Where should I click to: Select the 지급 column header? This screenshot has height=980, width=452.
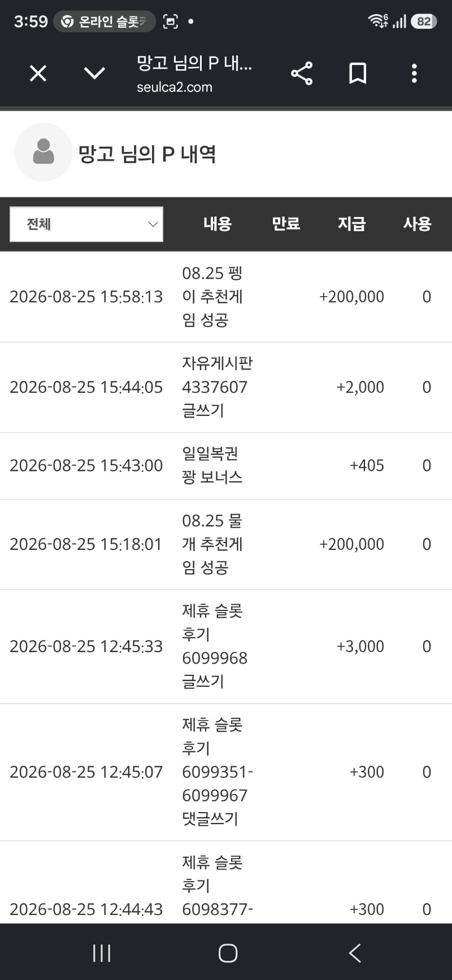pyautogui.click(x=351, y=224)
